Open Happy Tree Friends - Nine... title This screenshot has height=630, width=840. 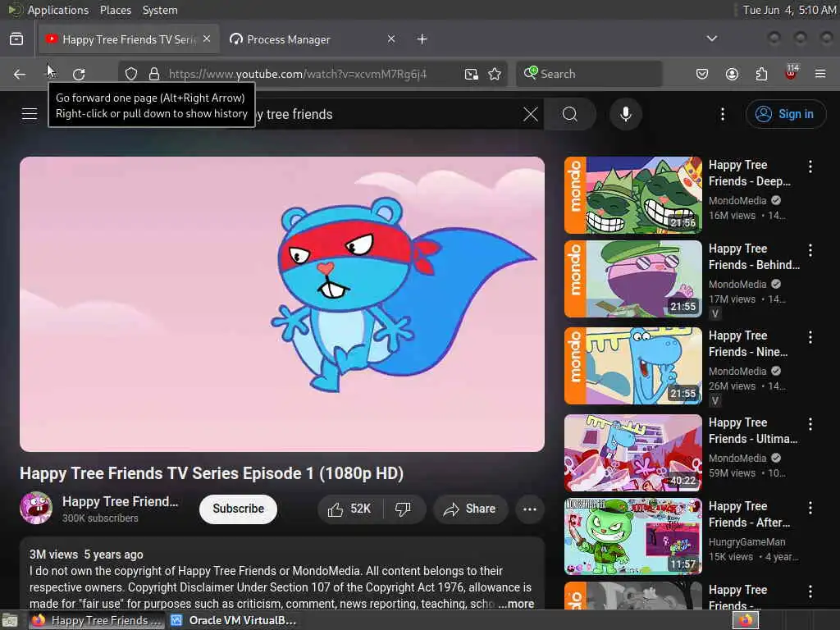(748, 344)
